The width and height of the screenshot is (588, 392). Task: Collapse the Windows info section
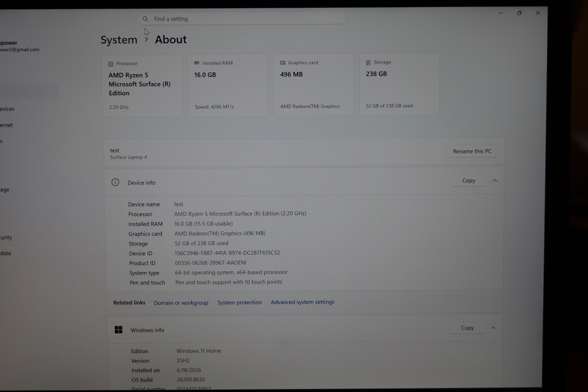(x=493, y=328)
